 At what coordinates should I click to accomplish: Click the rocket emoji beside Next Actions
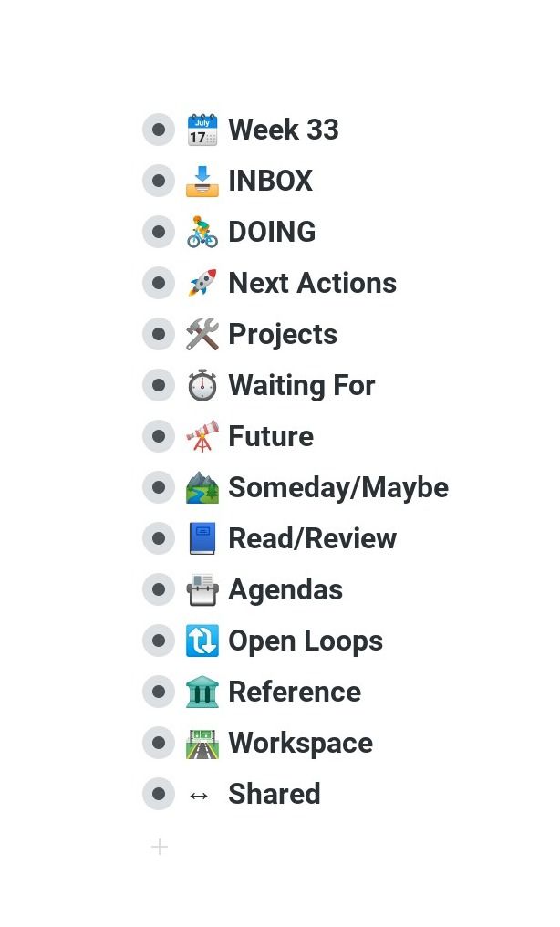(202, 283)
